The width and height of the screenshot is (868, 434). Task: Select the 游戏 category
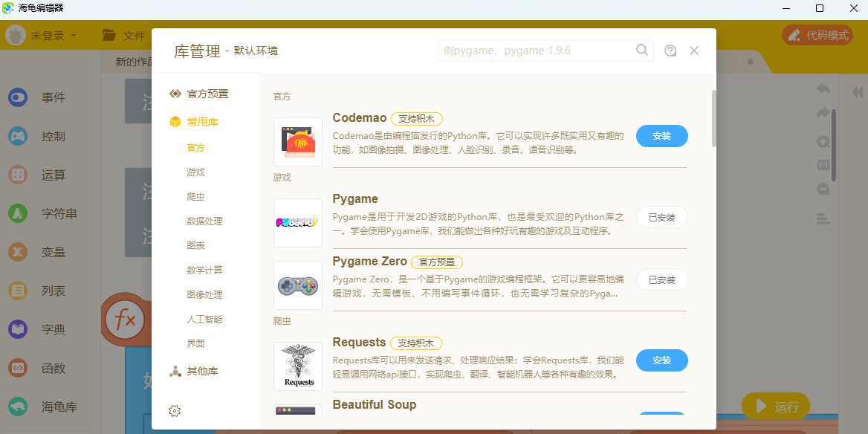click(196, 172)
